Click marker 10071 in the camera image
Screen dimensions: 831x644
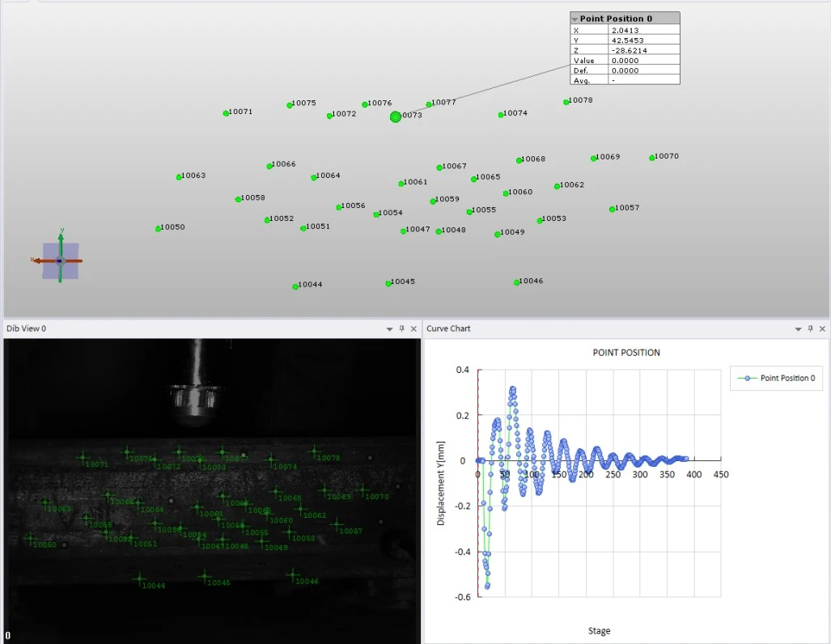83,457
